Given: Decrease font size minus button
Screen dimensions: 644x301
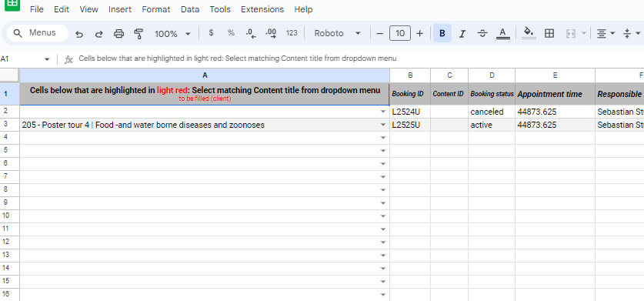Looking at the screenshot, I should [380, 33].
